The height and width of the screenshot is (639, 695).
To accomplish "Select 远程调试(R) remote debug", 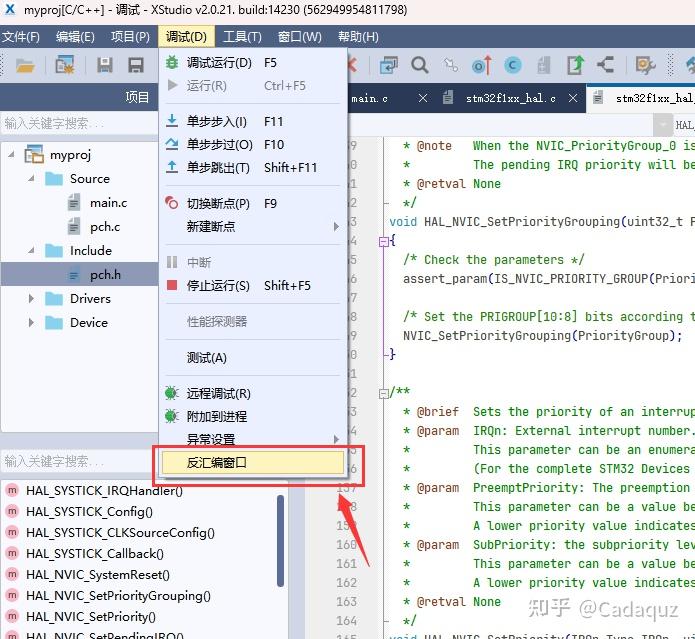I will coord(253,394).
